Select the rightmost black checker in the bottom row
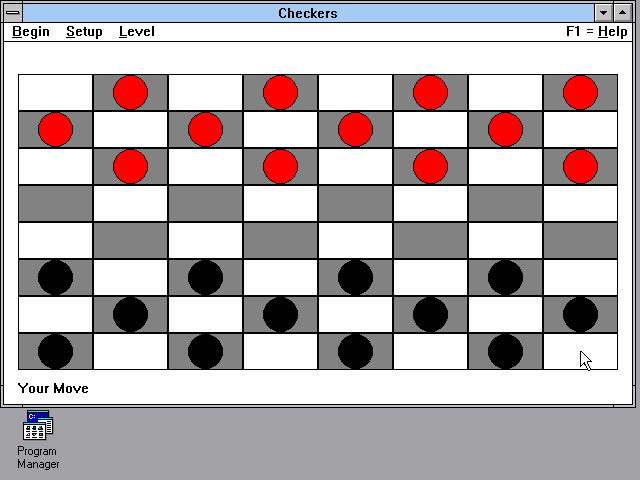 click(505, 351)
